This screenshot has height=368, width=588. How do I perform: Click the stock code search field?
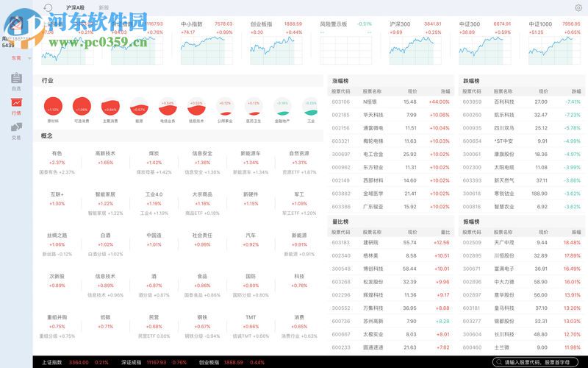[x=537, y=362]
